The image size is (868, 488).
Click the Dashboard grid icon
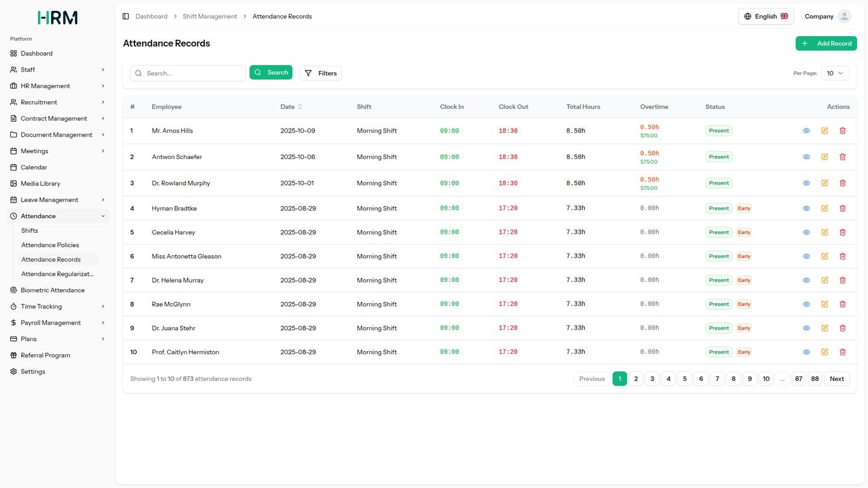point(14,54)
